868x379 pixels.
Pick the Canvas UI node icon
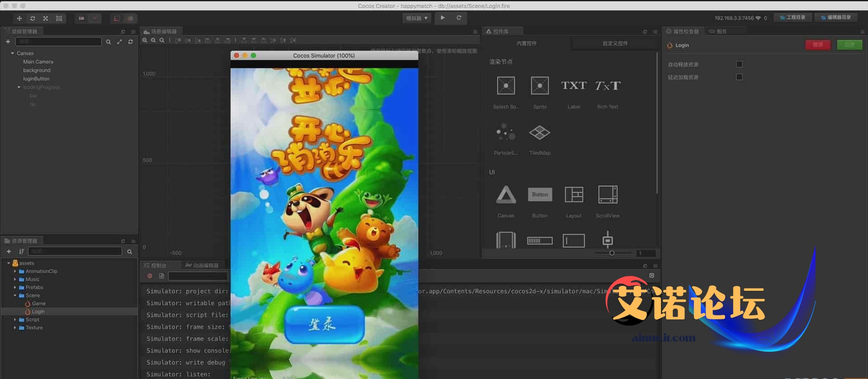coord(506,195)
